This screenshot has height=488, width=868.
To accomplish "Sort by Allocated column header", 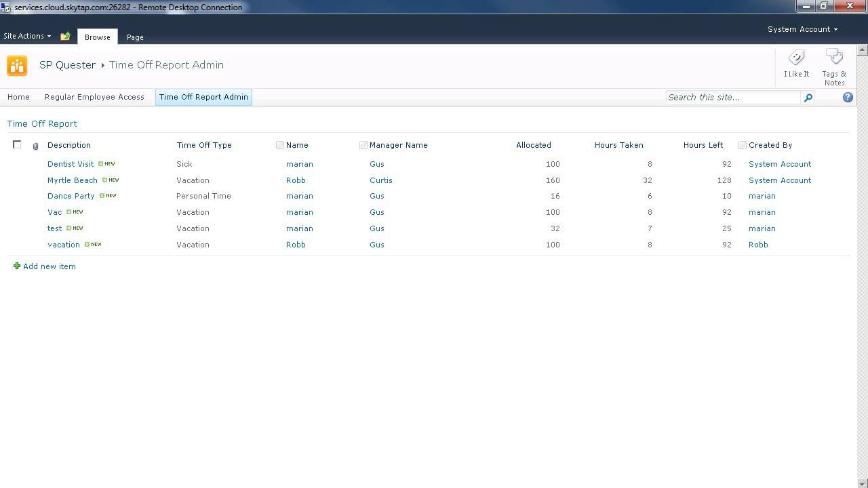I will click(x=534, y=145).
